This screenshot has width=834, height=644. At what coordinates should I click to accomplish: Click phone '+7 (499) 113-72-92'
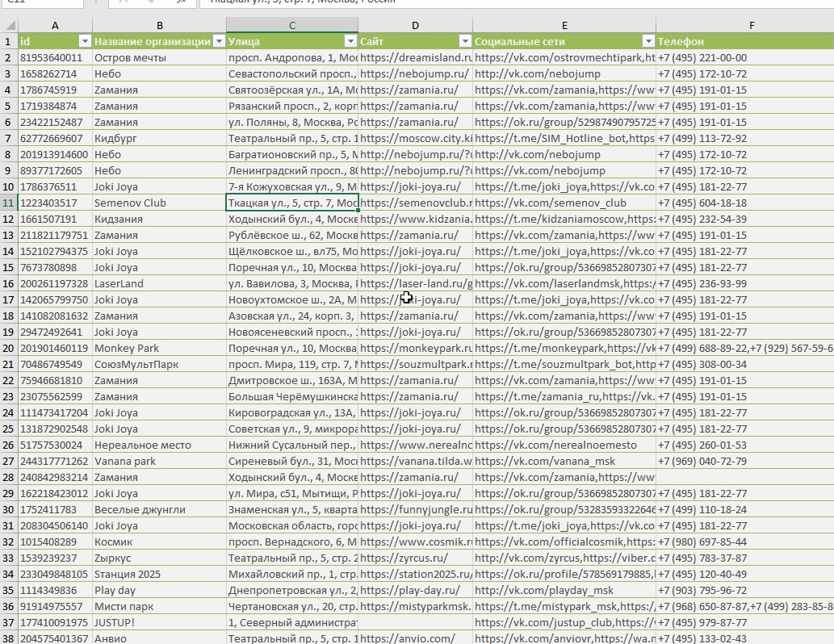745,138
